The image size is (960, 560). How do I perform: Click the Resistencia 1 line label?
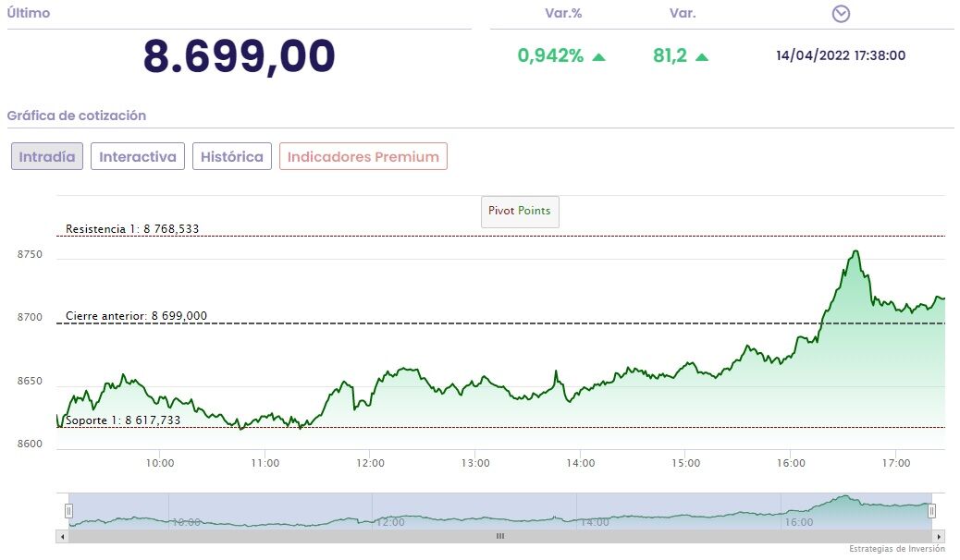[x=132, y=228]
